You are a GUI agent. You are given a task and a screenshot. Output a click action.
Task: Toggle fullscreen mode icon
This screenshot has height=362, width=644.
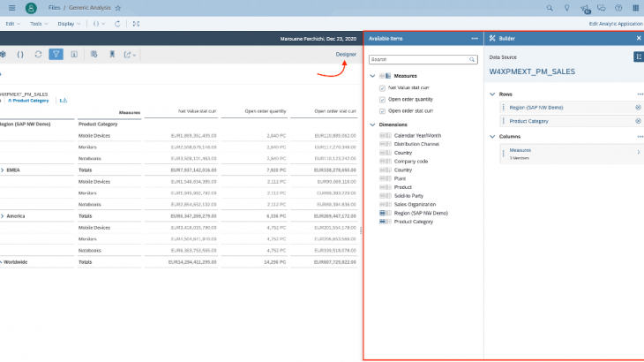[135, 23]
